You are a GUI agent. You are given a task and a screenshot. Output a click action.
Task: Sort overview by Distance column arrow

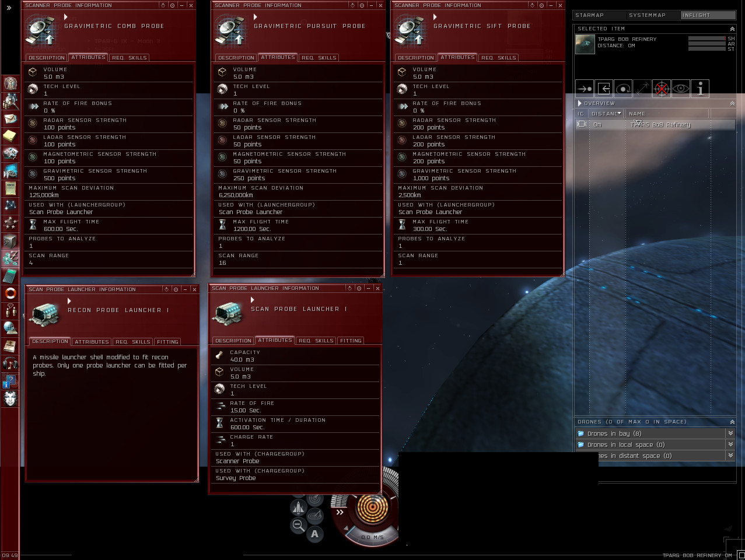(x=619, y=114)
